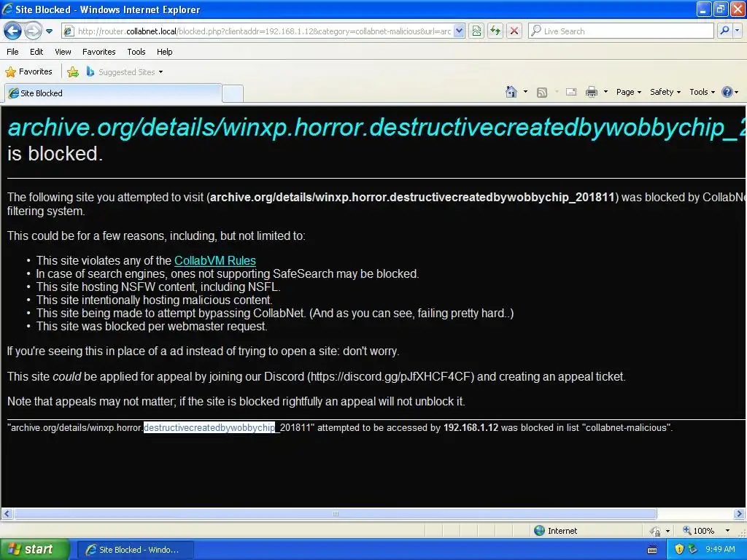747x560 pixels.
Task: Click the search magnifier button
Action: coord(724,31)
